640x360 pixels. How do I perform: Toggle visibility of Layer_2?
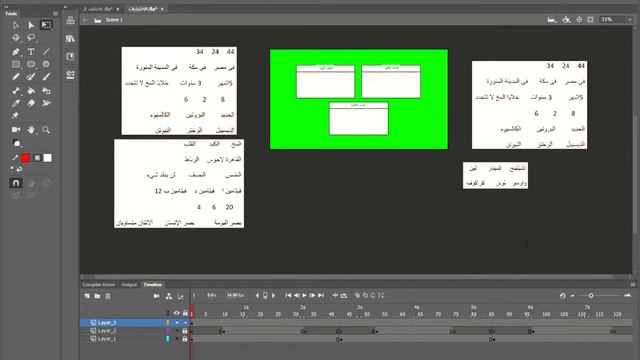click(x=177, y=331)
